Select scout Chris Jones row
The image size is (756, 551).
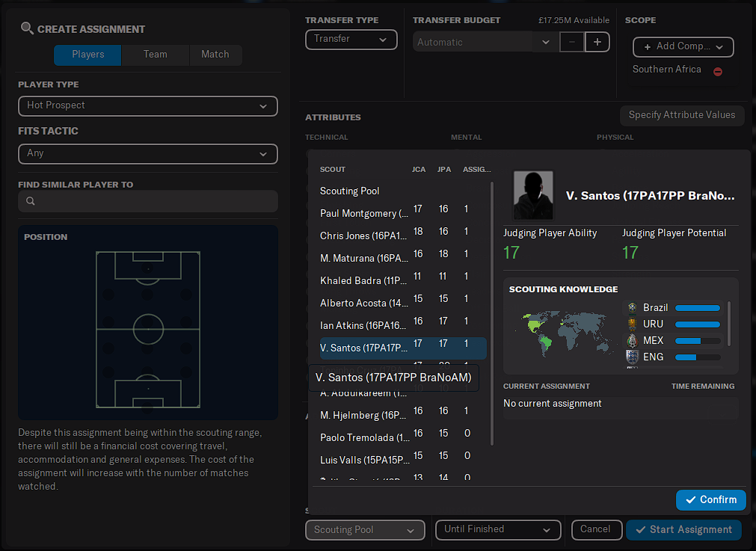click(x=403, y=236)
